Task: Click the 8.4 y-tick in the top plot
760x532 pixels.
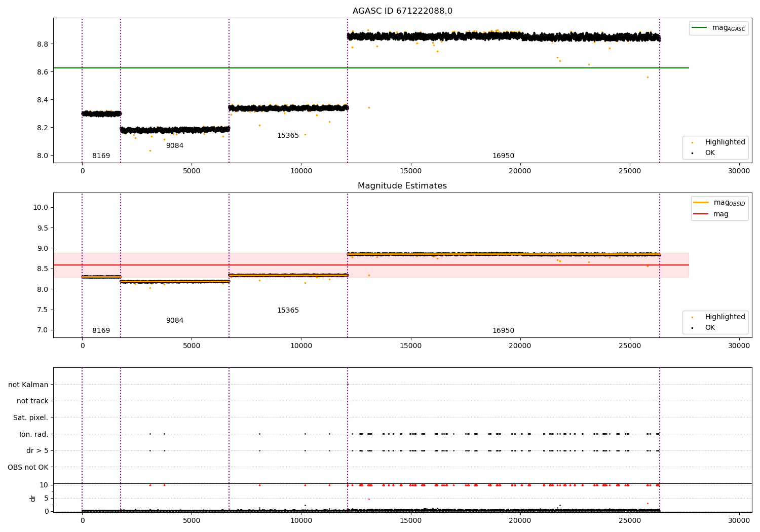Action: 43,100
